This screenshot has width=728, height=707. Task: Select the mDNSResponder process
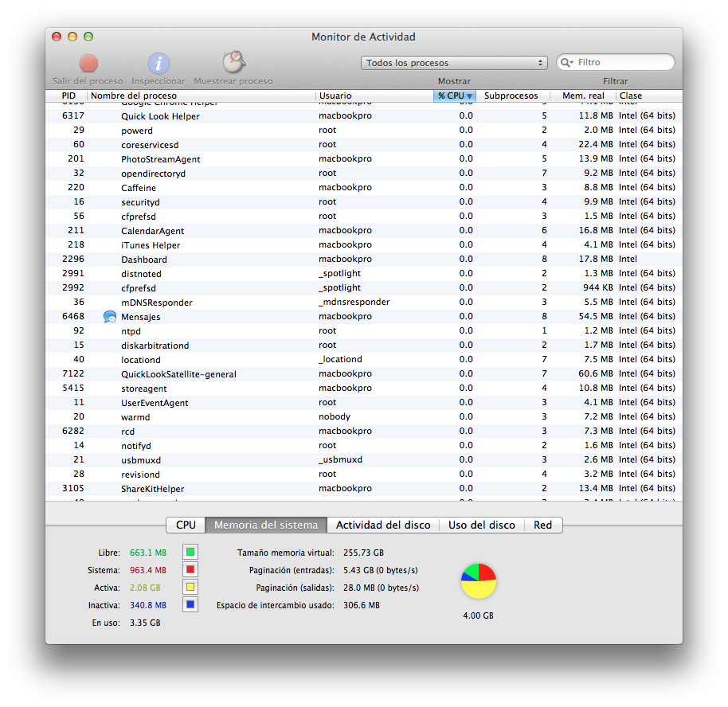point(364,303)
